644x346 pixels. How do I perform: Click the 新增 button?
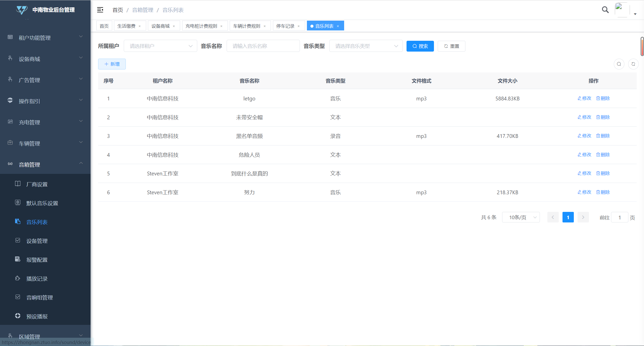pos(112,64)
